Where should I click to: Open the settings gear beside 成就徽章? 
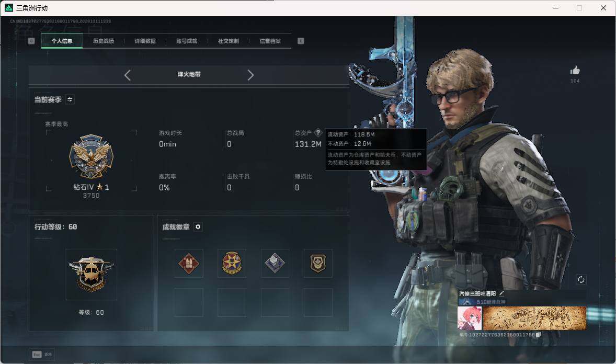pos(198,227)
